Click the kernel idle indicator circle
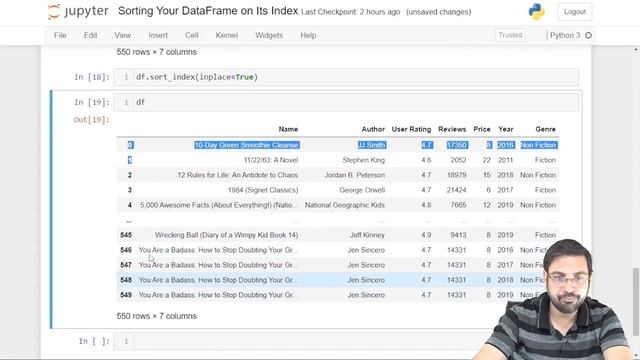The image size is (640, 360). [588, 36]
